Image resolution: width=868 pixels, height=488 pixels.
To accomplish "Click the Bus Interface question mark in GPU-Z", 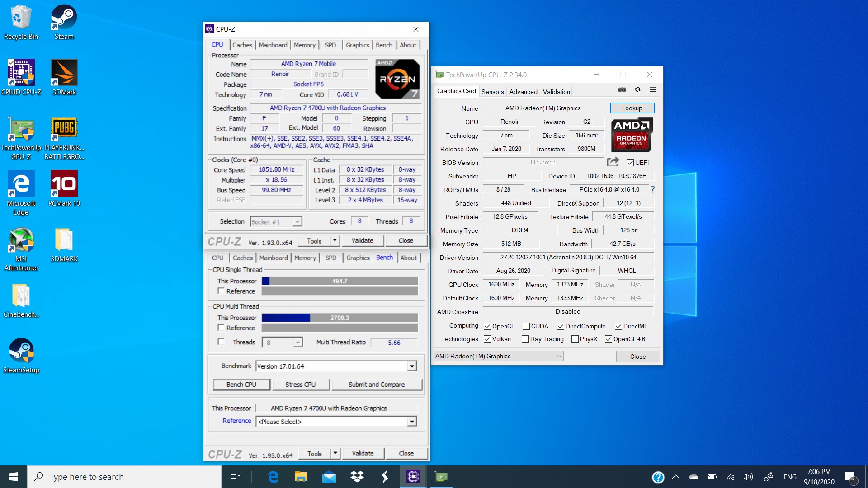I will (x=652, y=189).
